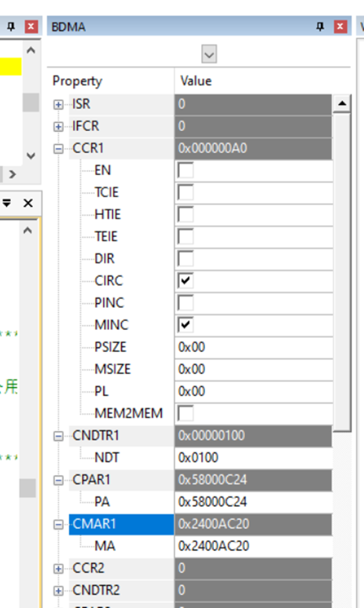Expand the CNDTR2 register

tap(59, 590)
